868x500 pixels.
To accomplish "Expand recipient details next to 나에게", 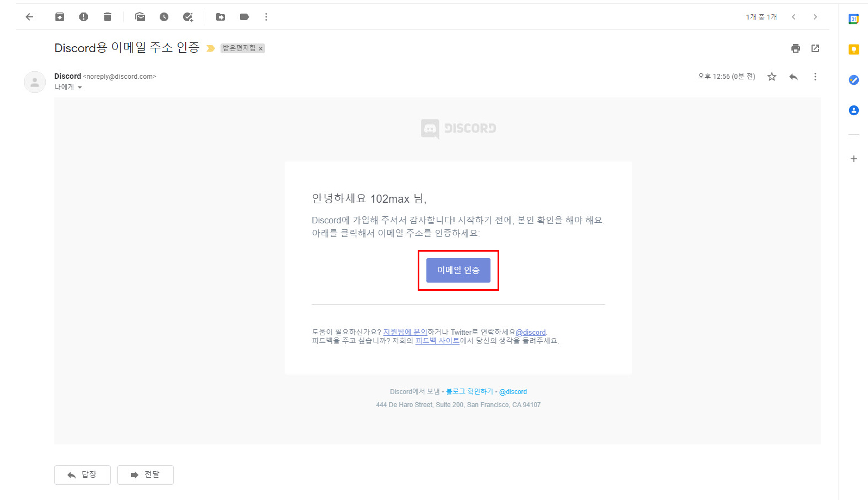I will point(80,87).
